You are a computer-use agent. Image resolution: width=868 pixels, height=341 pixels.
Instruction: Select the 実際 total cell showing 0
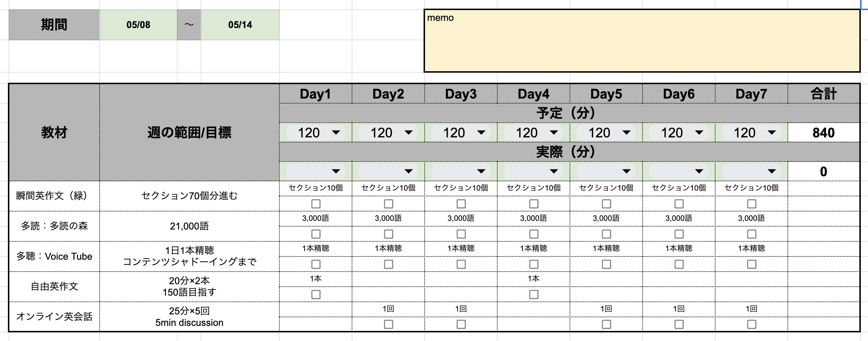823,171
